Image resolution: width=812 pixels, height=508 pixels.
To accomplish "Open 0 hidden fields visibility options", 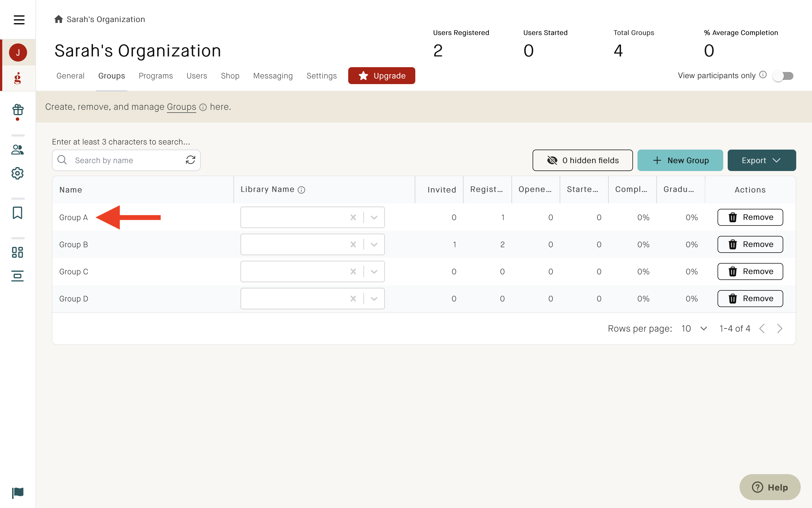I will [582, 160].
